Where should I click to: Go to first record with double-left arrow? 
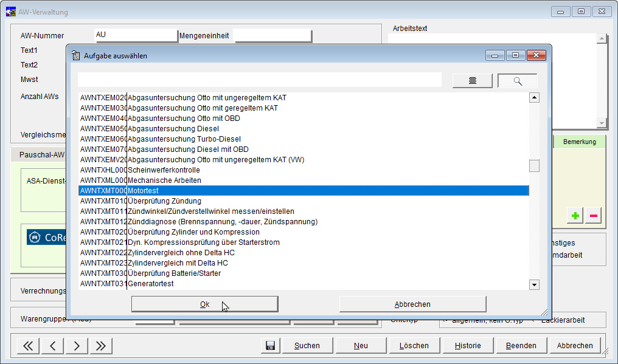click(x=28, y=346)
